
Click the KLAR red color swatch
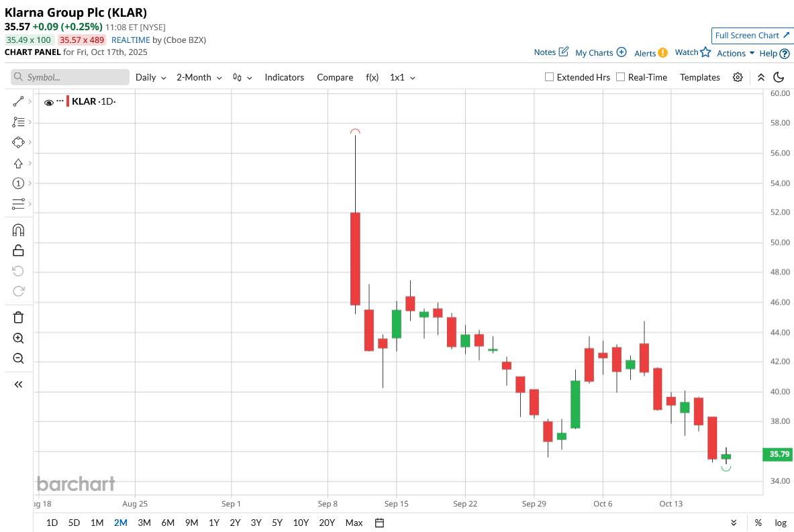68,101
